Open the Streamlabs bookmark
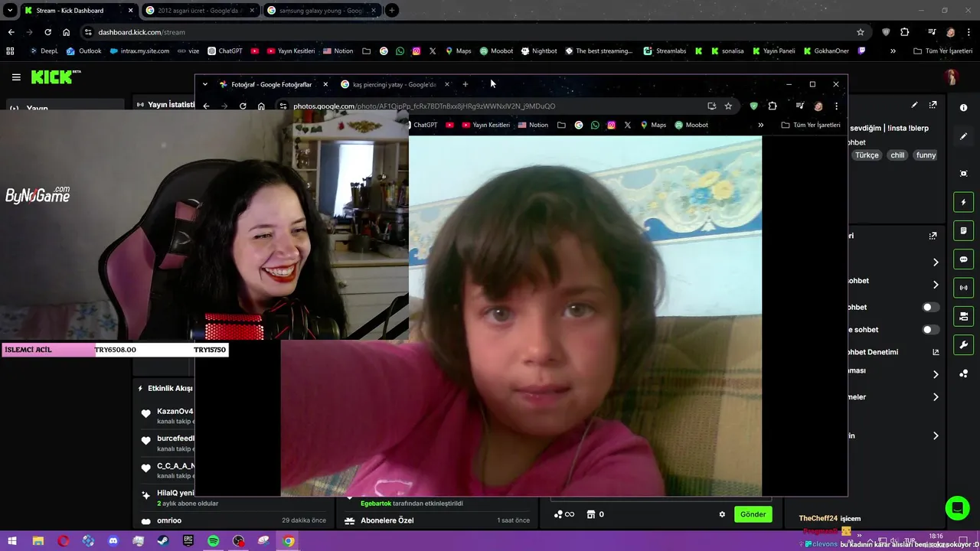Image resolution: width=980 pixels, height=551 pixels. [665, 51]
